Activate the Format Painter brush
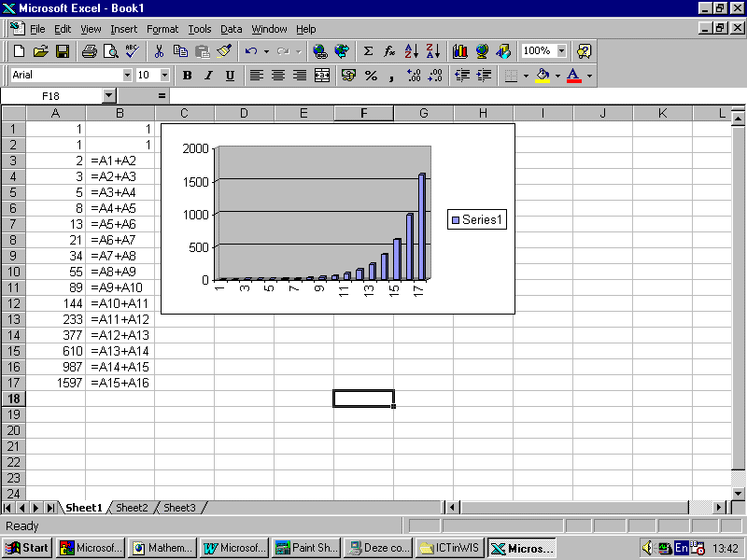747x560 pixels. pos(223,51)
